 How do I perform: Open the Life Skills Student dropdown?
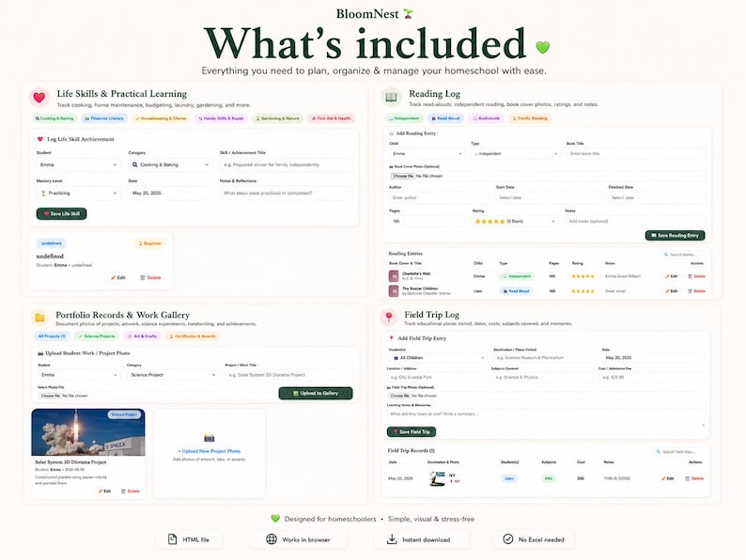(79, 164)
